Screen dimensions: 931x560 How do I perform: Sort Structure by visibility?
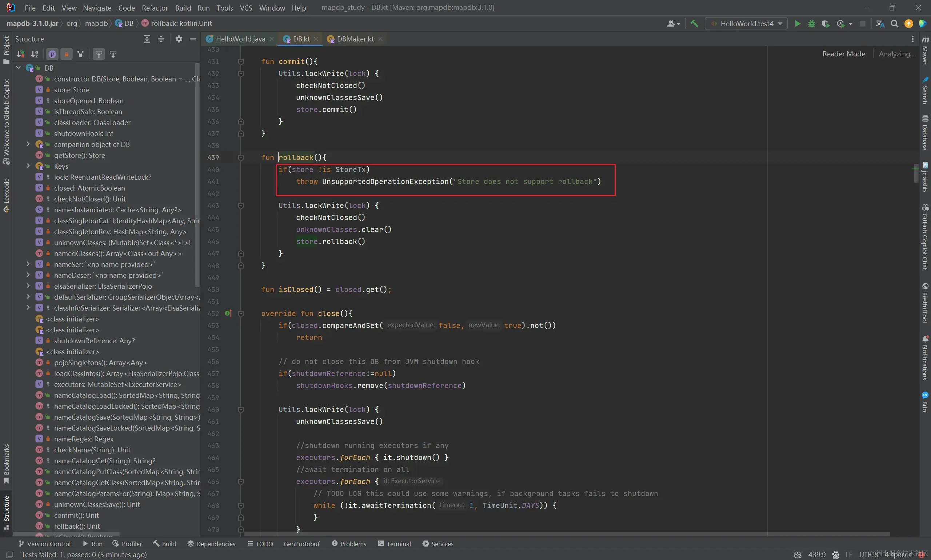[x=20, y=54]
